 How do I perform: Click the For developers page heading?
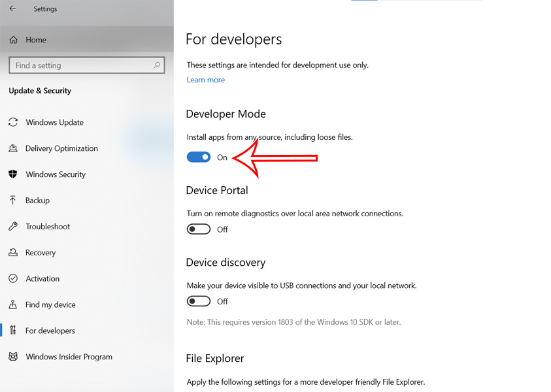pyautogui.click(x=233, y=39)
